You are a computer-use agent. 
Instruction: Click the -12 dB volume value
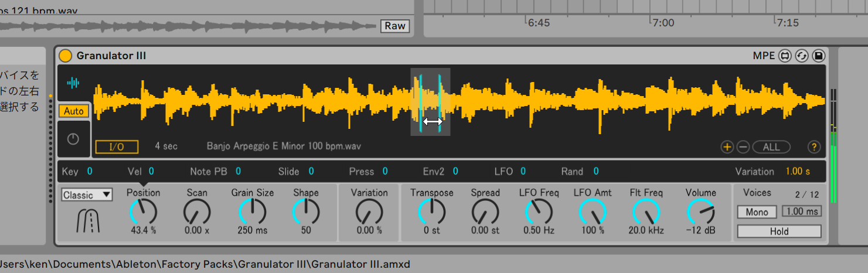[700, 230]
